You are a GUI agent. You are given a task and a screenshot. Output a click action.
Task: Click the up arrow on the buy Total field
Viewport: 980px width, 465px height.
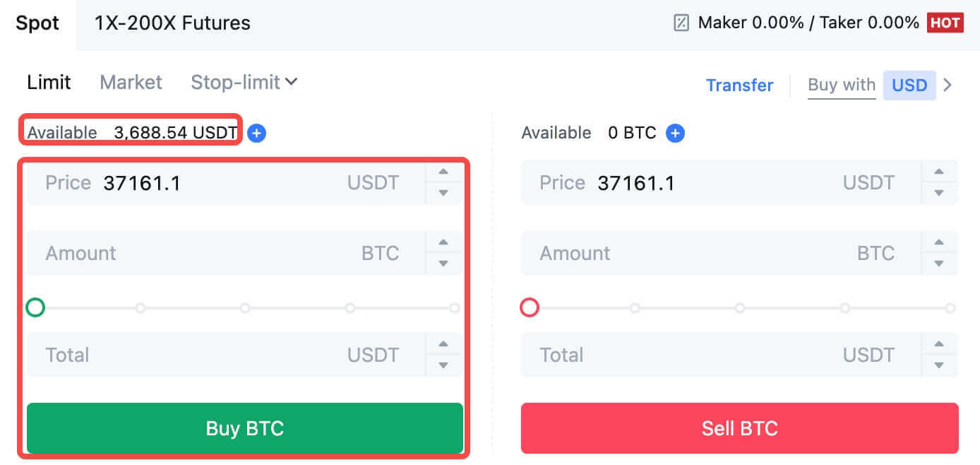point(443,346)
